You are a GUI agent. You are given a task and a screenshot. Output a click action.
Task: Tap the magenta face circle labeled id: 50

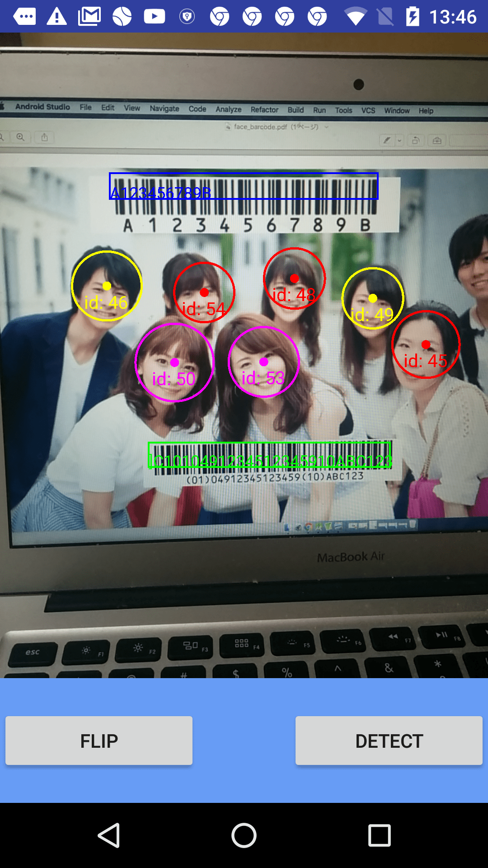[x=174, y=362]
